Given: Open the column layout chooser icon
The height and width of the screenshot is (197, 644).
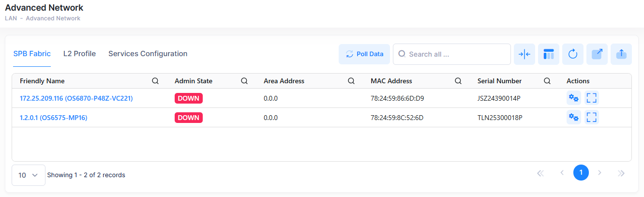Looking at the screenshot, I should pyautogui.click(x=549, y=54).
